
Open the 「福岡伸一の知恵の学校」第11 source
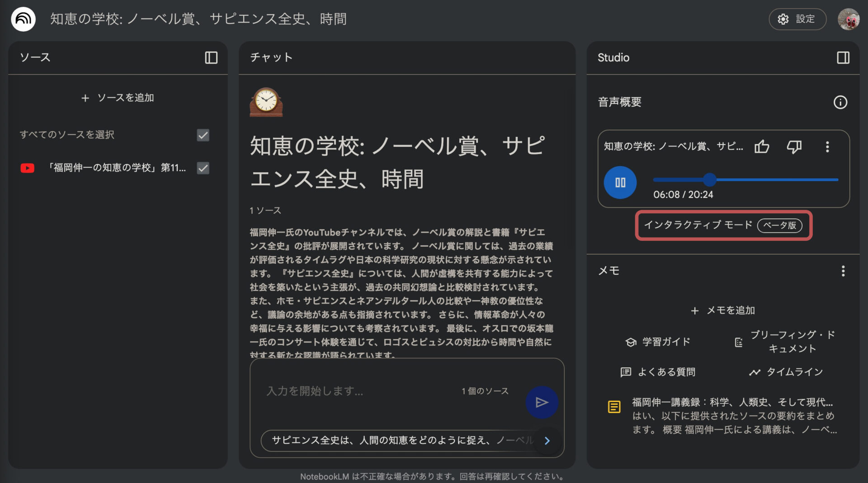coord(117,168)
